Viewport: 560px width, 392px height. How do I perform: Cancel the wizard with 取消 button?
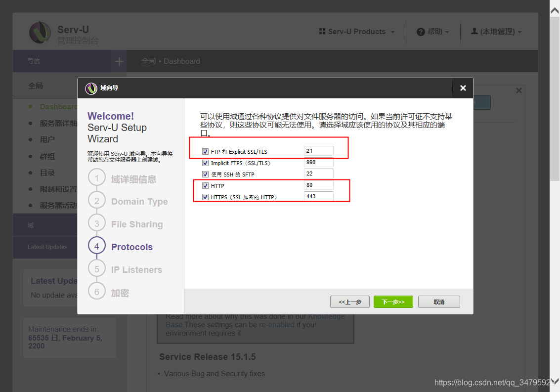[x=439, y=302]
